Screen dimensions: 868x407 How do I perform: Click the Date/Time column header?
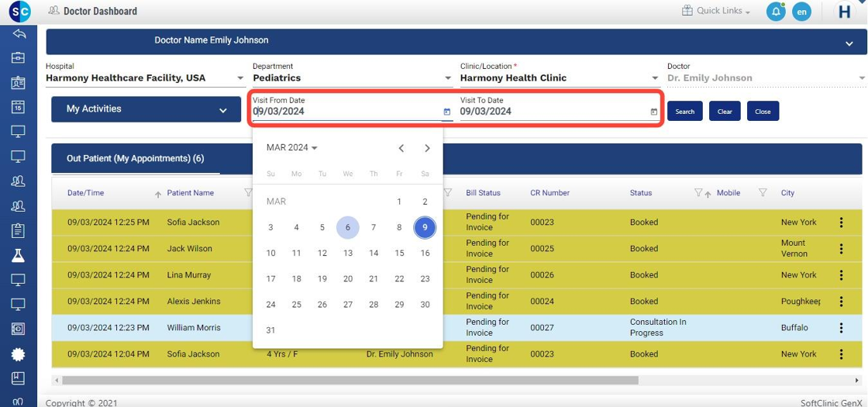(x=85, y=193)
